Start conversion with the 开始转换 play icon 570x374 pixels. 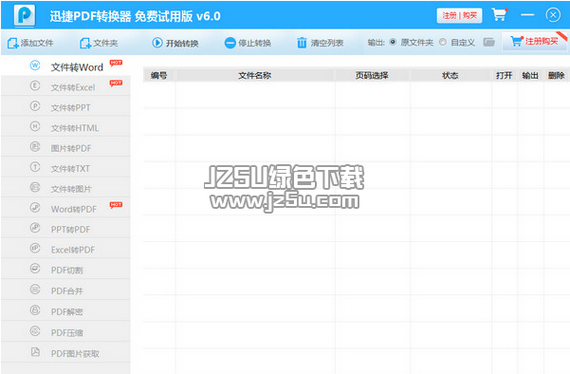(157, 43)
